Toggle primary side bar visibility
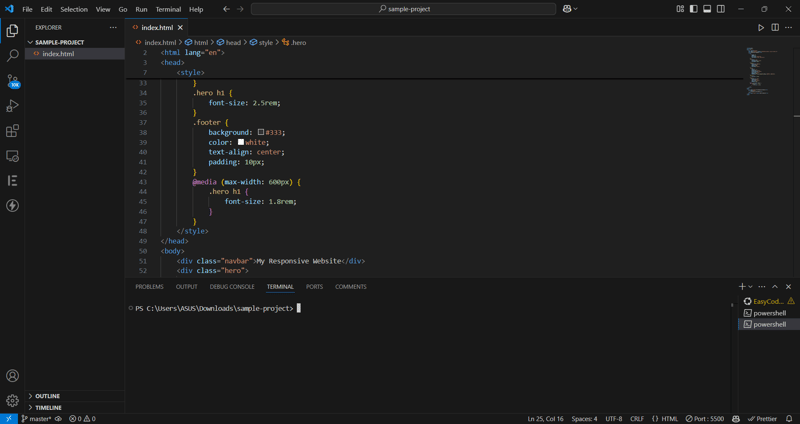800x424 pixels. (x=693, y=9)
